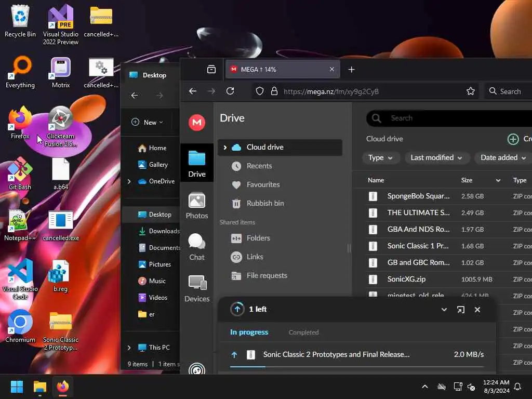Open Music folder in File Explorer
Image resolution: width=532 pixels, height=399 pixels.
point(152,281)
